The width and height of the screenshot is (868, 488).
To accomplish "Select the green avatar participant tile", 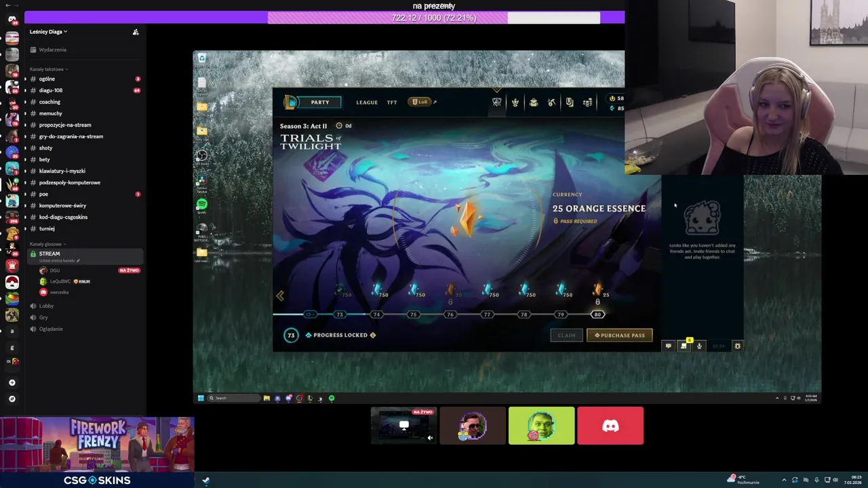I will point(541,426).
